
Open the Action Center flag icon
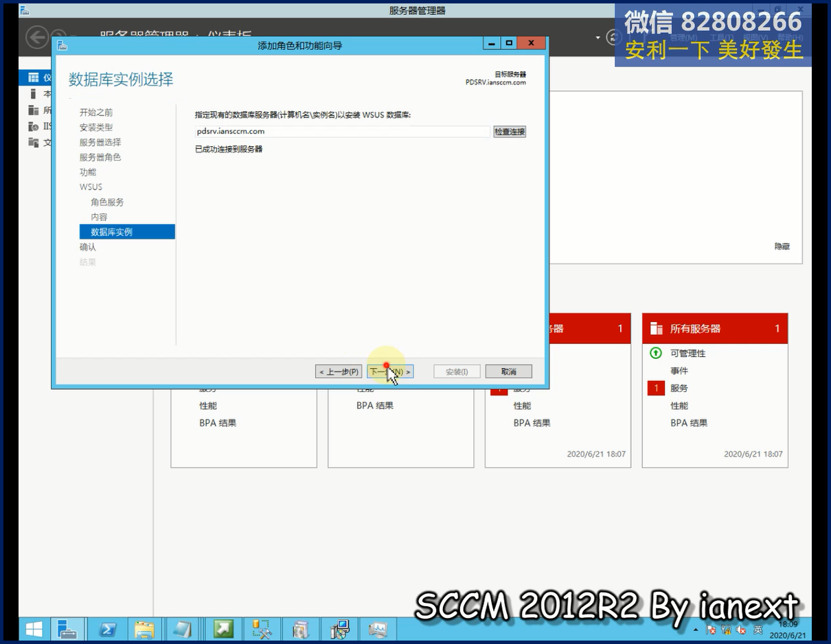click(711, 630)
